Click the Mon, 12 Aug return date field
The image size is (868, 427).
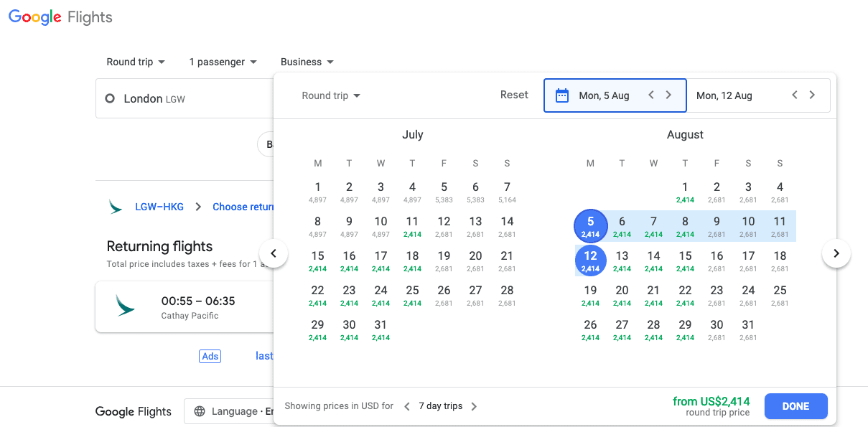(x=758, y=95)
